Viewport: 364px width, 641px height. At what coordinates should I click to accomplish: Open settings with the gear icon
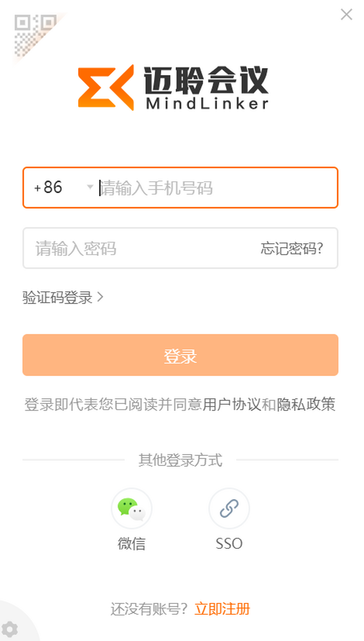(x=10, y=629)
